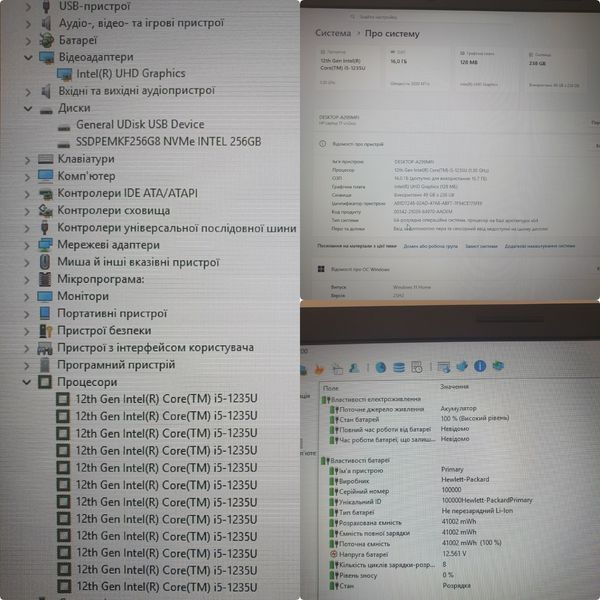Click the Intel(R) UHD Graphics adapter icon
Viewport: 600px width, 600px height.
click(x=64, y=74)
